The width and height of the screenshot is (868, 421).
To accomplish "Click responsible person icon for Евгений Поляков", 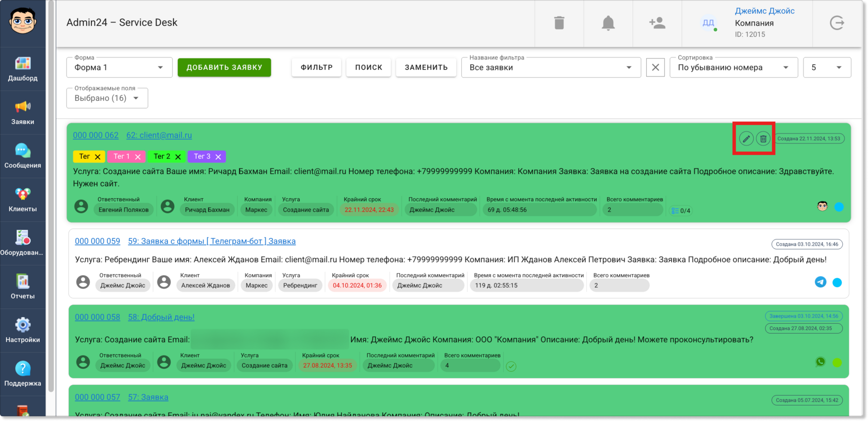I will click(81, 206).
